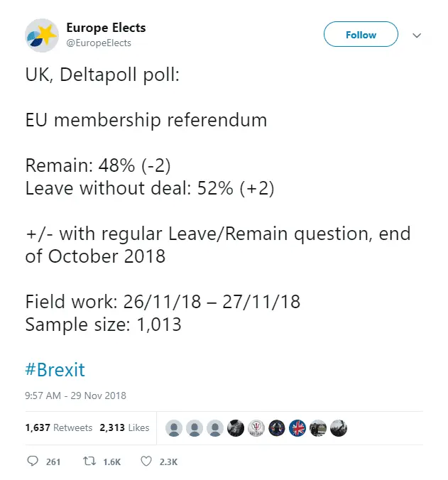Viewport: 448px width, 480px height.
Task: Open the tweet options chevron menu
Action: [417, 35]
